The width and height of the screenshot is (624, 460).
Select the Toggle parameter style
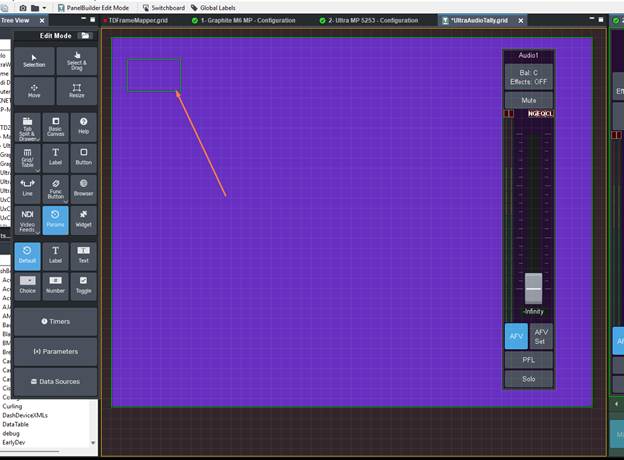[84, 286]
